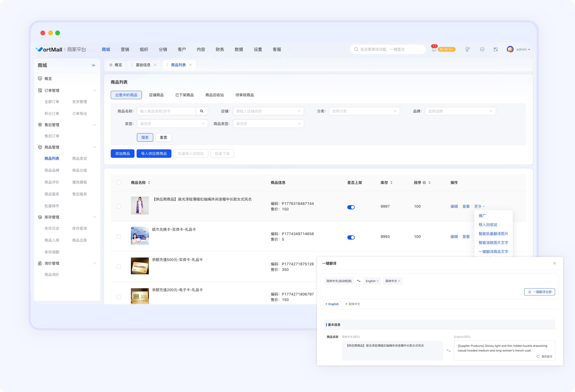This screenshot has width=575, height=392.
Task: Tick the select-all checkbox in table header
Action: tap(119, 183)
